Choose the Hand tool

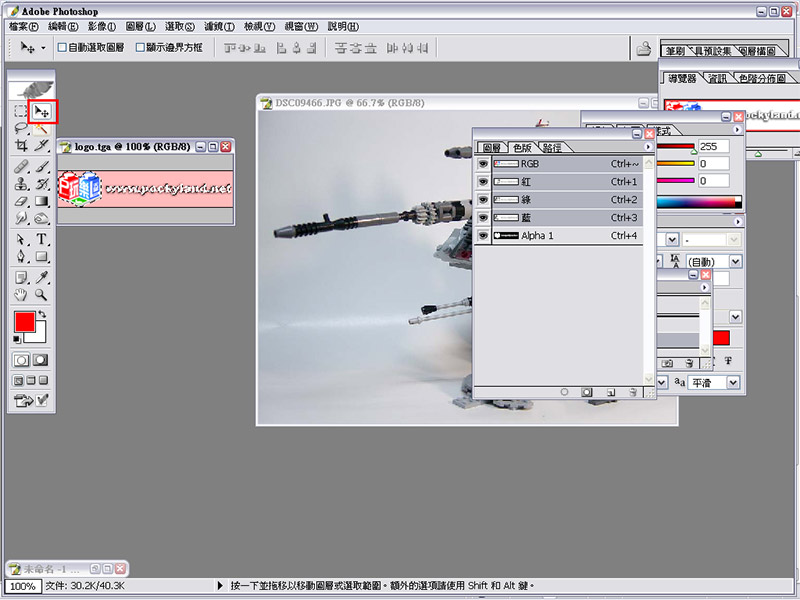click(x=21, y=295)
